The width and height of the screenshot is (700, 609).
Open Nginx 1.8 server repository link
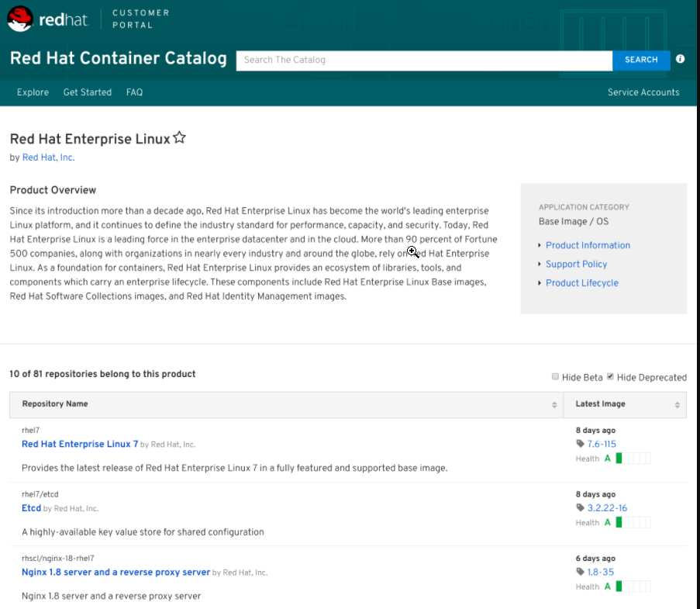point(116,572)
